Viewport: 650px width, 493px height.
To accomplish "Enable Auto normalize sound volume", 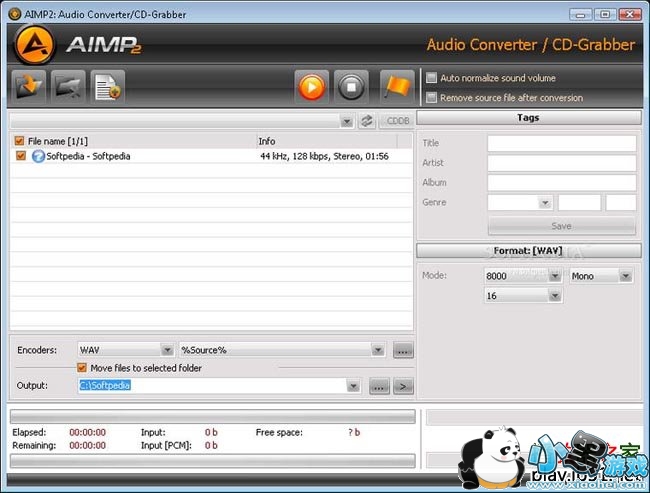I will [432, 78].
